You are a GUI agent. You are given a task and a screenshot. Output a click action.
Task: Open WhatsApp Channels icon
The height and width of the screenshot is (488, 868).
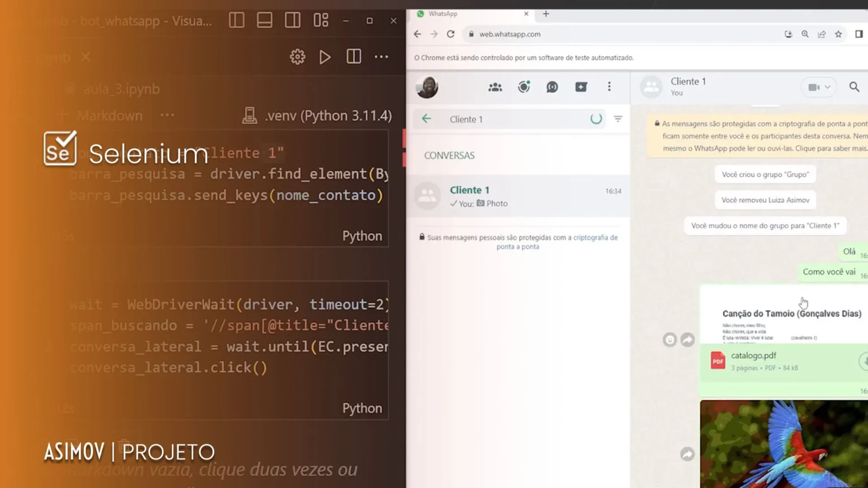pos(552,87)
